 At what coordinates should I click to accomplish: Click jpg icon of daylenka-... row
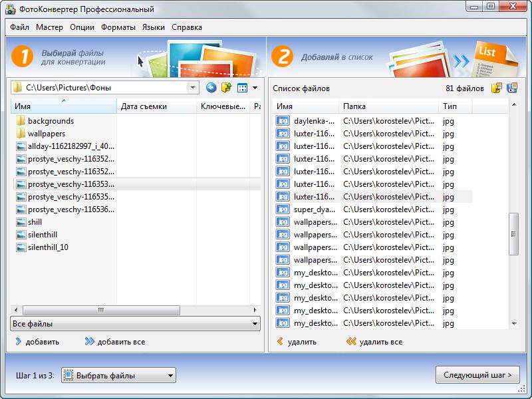point(283,121)
